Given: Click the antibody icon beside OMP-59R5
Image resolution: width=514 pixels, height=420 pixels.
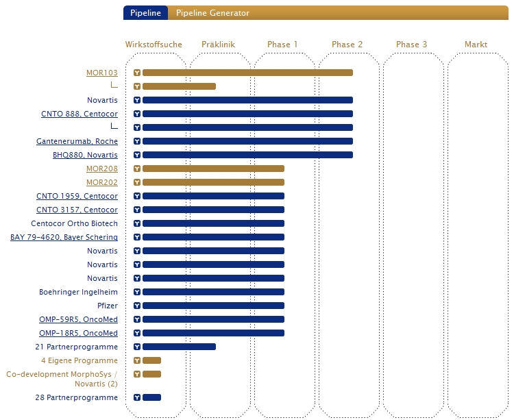Looking at the screenshot, I should (137, 319).
